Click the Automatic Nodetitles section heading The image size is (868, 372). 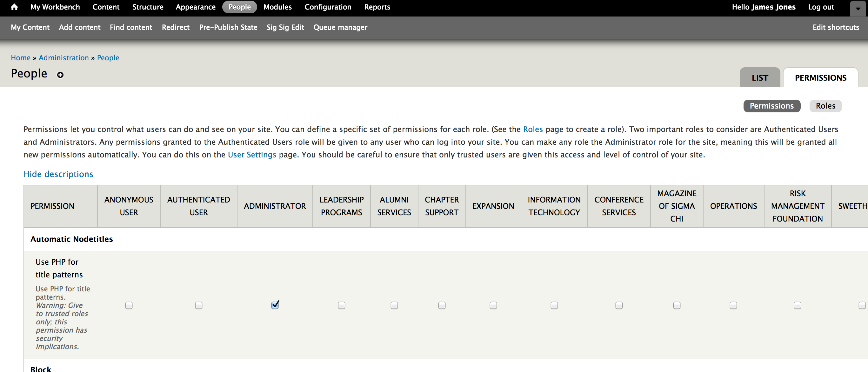coord(71,239)
